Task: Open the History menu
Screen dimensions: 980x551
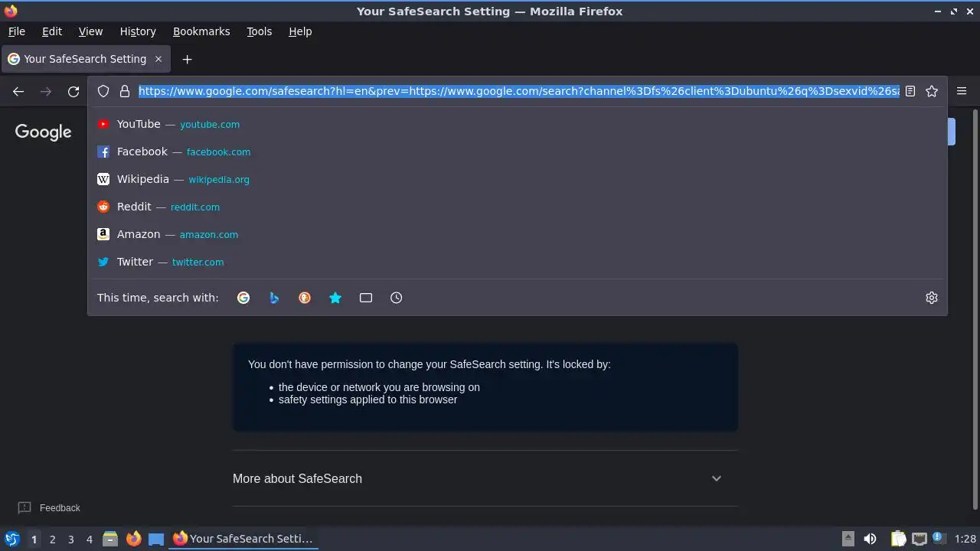Action: pos(138,31)
